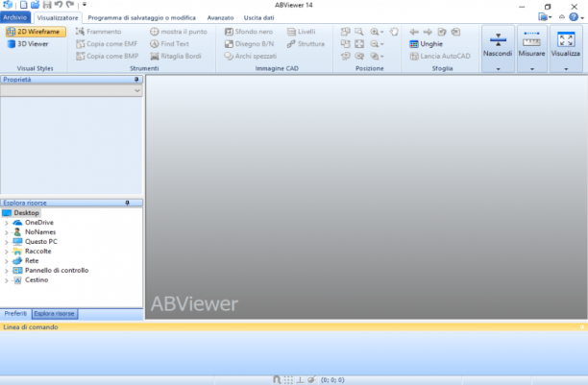This screenshot has width=588, height=385.
Task: Click the Find Text tool
Action: tap(169, 44)
